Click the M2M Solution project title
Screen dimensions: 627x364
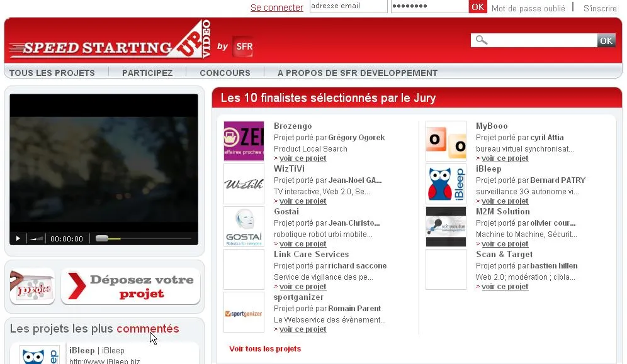pos(502,211)
